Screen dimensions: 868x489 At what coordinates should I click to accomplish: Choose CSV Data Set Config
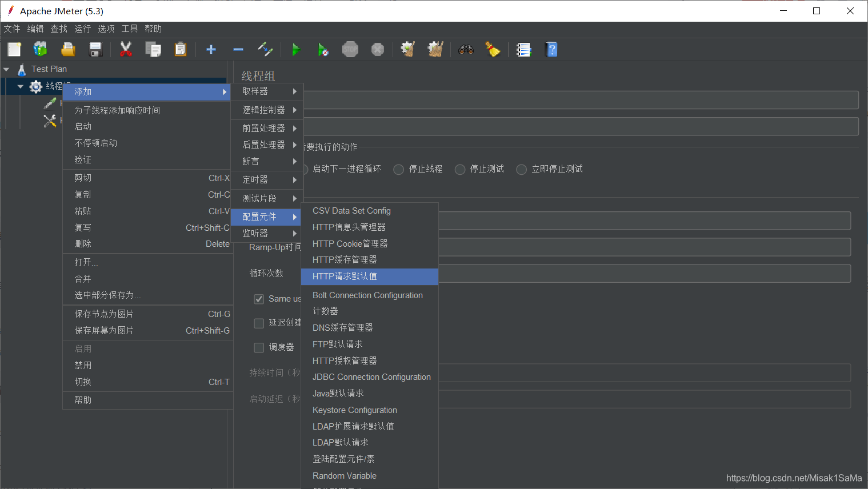pyautogui.click(x=351, y=210)
